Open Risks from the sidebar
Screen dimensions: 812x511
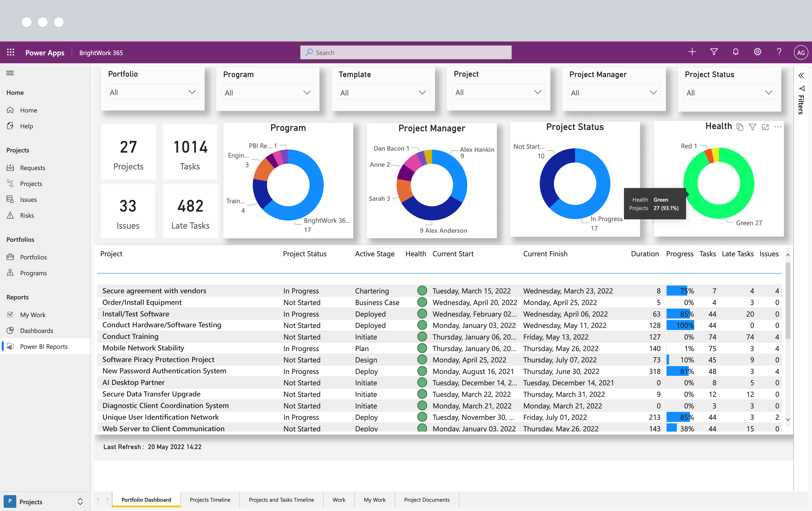pos(27,215)
